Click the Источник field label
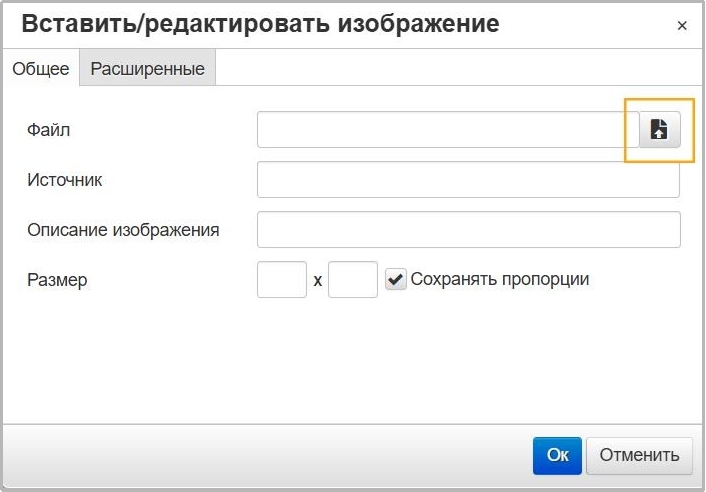Image resolution: width=706 pixels, height=492 pixels. click(x=65, y=180)
